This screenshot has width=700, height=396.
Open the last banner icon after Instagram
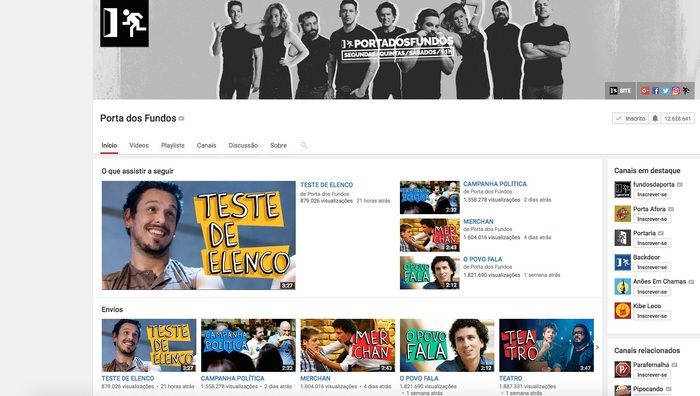pyautogui.click(x=686, y=91)
